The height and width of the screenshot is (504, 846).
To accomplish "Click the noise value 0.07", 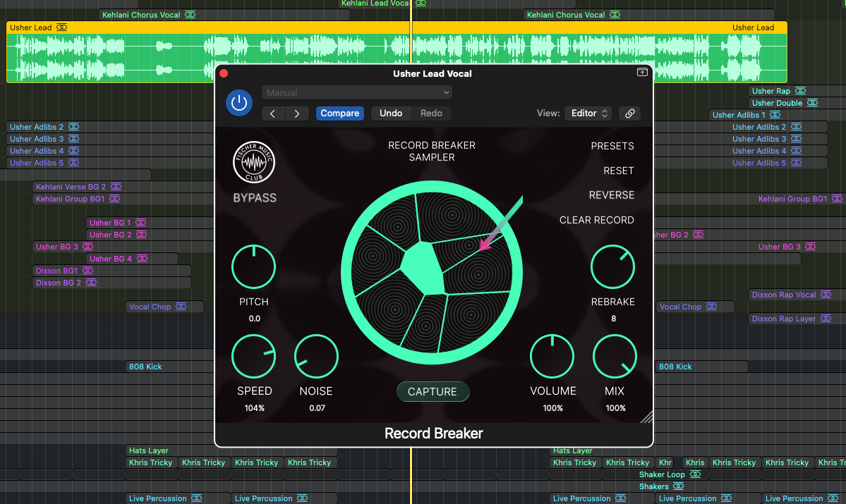I will [317, 408].
